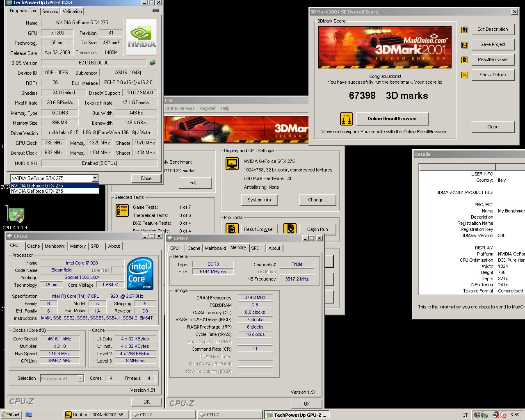The height and width of the screenshot is (420, 525).
Task: Click the Core Voltage value 1.584 V
Action: [x=110, y=285]
